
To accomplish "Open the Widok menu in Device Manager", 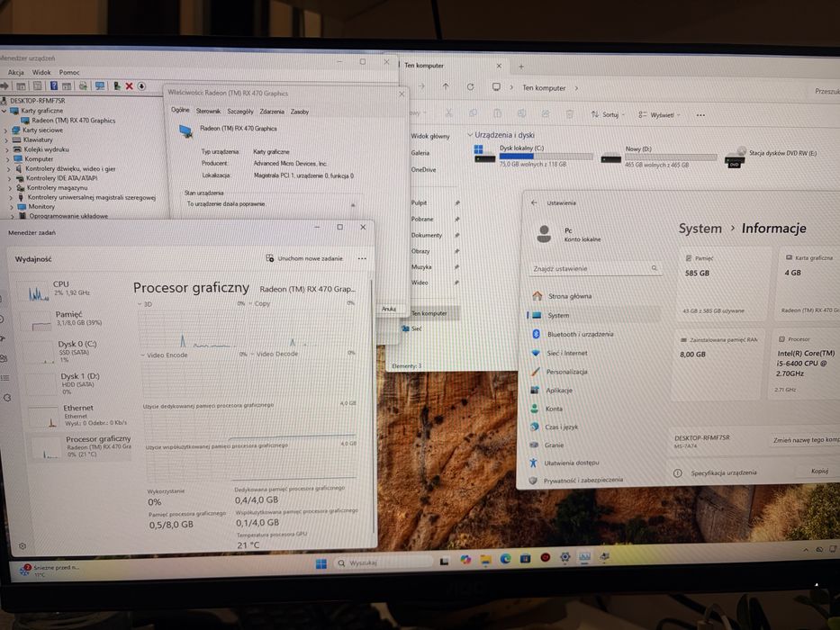I will 41,72.
